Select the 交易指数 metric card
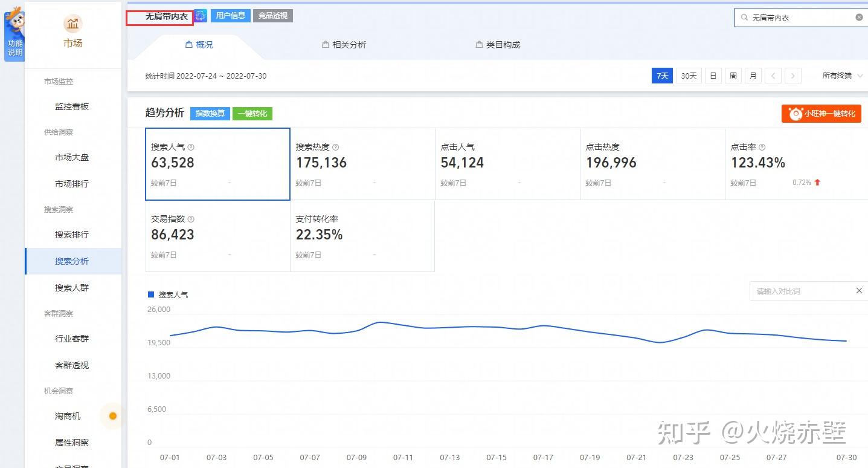868x468 pixels. (x=217, y=236)
